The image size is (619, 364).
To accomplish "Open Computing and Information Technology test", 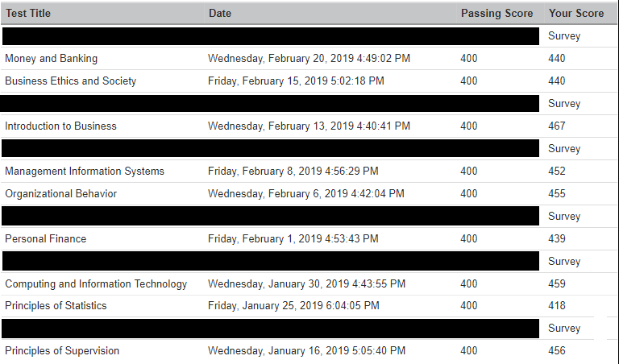I will click(96, 283).
